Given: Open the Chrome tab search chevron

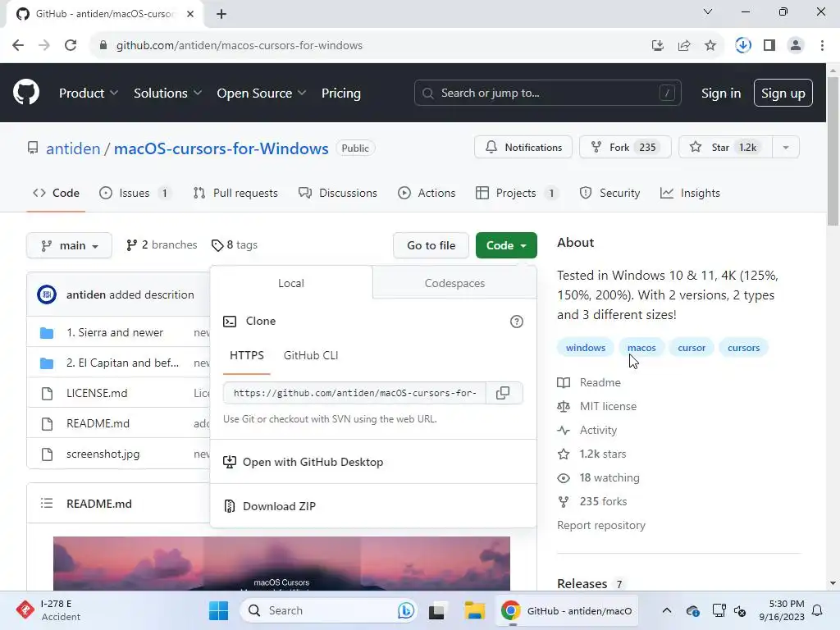Looking at the screenshot, I should pos(708,11).
